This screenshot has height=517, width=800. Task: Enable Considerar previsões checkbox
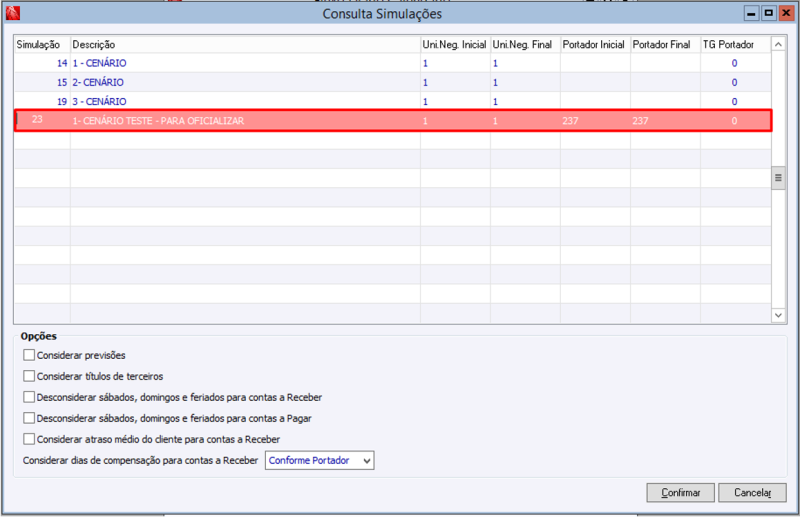pyautogui.click(x=29, y=355)
